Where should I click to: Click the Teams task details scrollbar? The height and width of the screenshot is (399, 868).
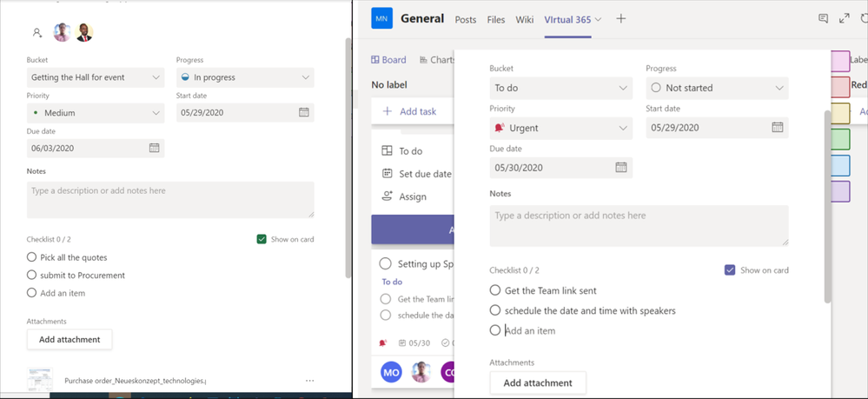[x=827, y=206]
